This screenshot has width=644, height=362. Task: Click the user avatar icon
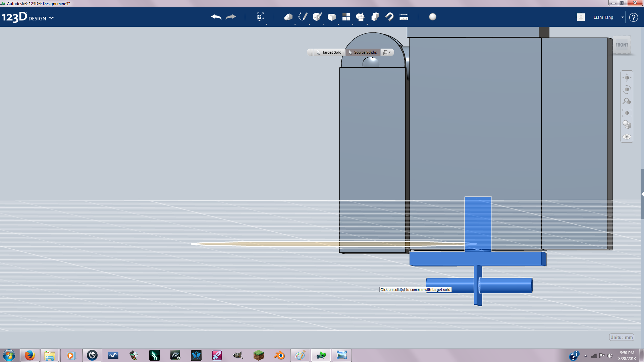(x=581, y=17)
